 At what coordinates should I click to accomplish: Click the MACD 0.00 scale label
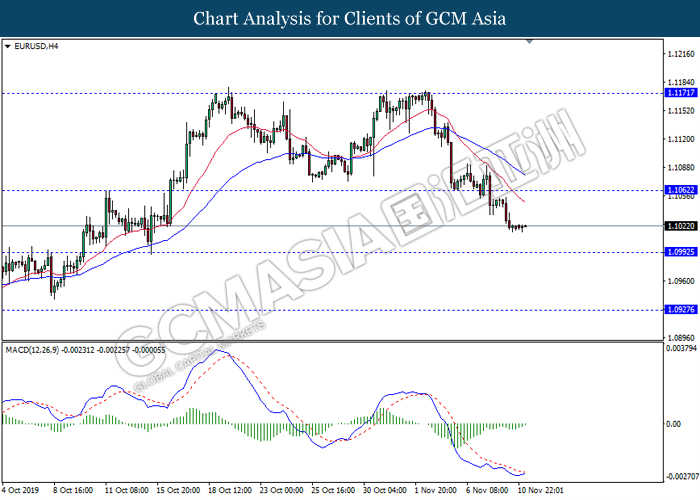[673, 424]
